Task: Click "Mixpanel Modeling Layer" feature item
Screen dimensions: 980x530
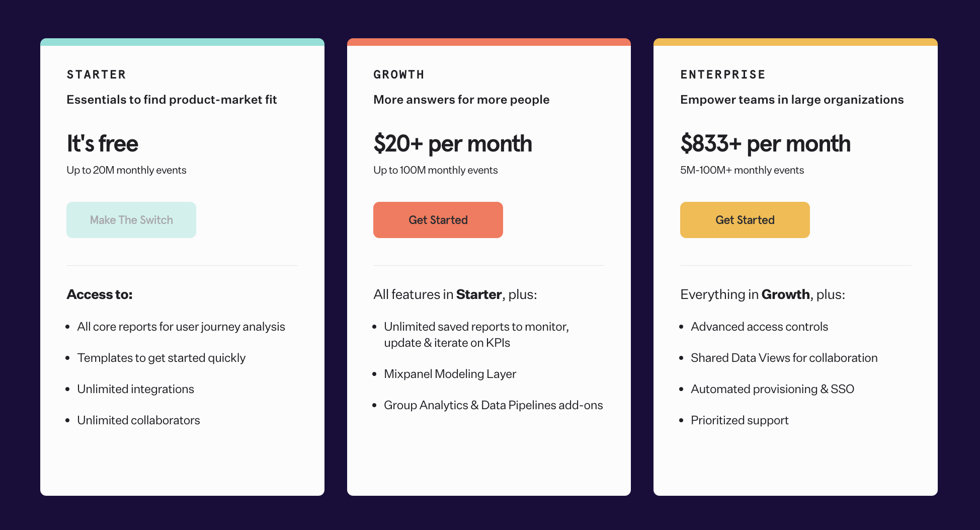Action: pyautogui.click(x=450, y=374)
